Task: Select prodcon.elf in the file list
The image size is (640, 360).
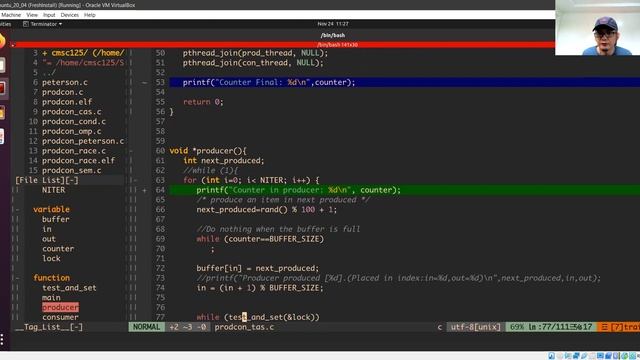Action: pyautogui.click(x=67, y=102)
